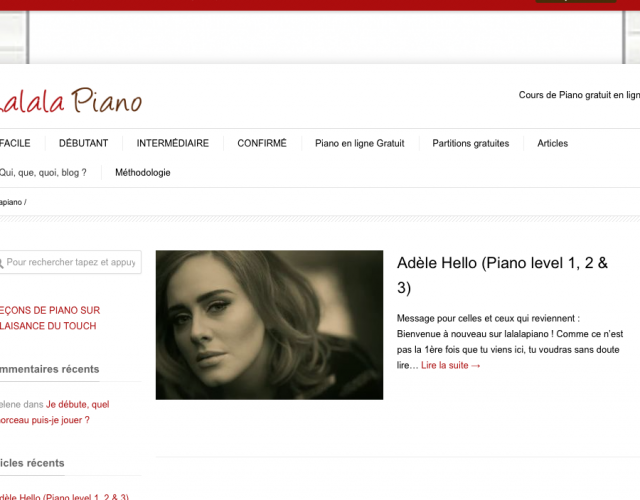Click the search magnifier icon
This screenshot has width=640, height=500.
click(2, 262)
